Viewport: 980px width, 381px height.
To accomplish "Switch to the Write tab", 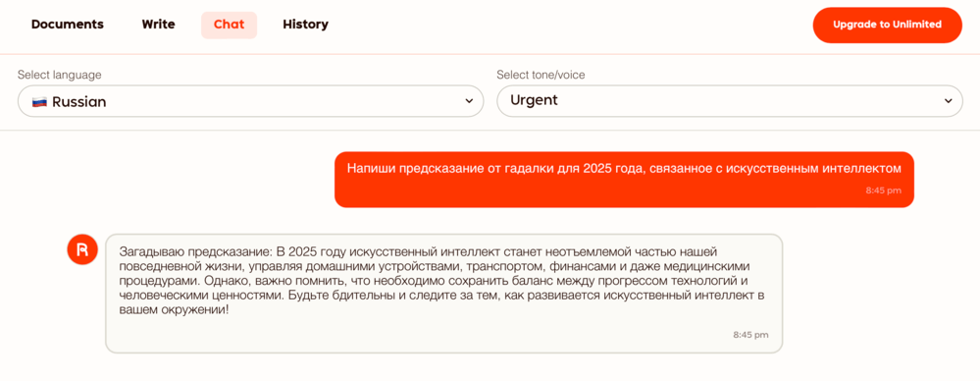I will pos(159,25).
